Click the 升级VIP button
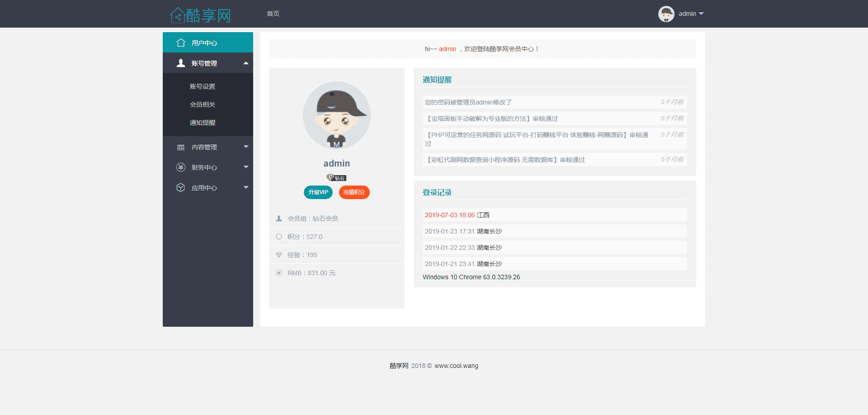Screen dimensions: 868x415 pyautogui.click(x=318, y=192)
